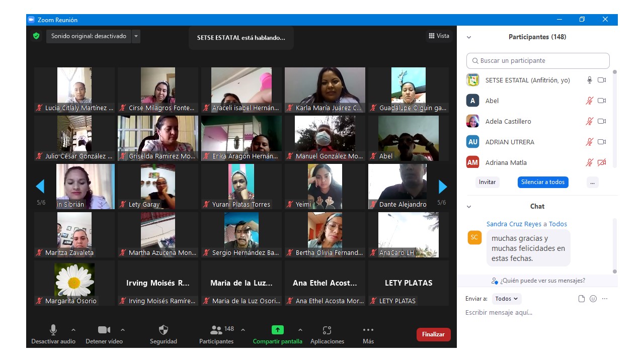Open the Sonido original dropdown arrow
This screenshot has height=362, width=644.
pyautogui.click(x=136, y=36)
